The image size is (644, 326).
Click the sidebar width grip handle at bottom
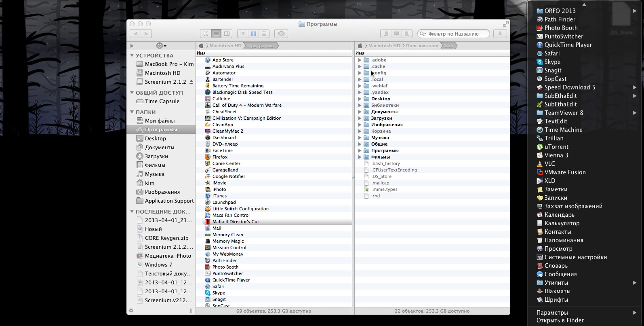click(192, 311)
